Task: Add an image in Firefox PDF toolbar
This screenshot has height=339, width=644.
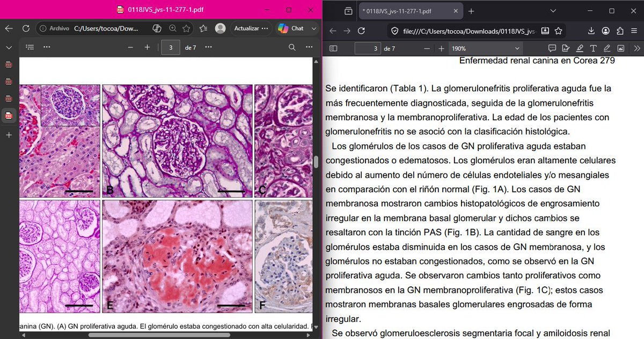Action: pyautogui.click(x=621, y=48)
